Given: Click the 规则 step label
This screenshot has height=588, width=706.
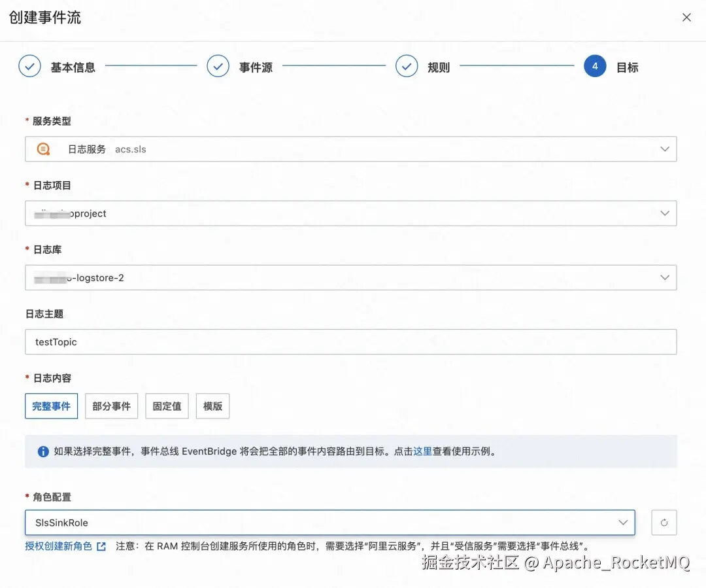Looking at the screenshot, I should (439, 67).
